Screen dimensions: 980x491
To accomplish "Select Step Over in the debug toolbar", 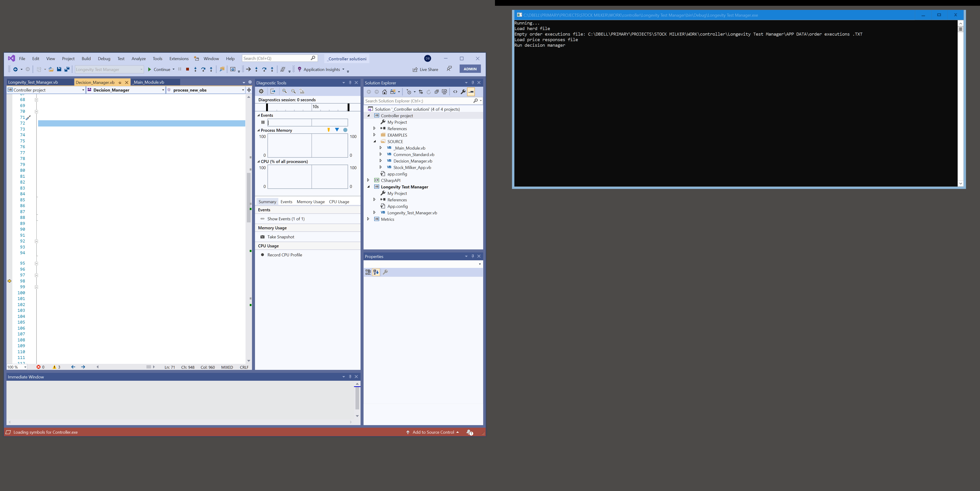I will (203, 69).
